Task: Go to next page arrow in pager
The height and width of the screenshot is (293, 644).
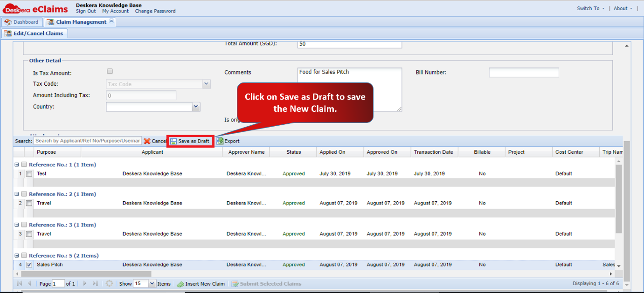Action: click(x=85, y=284)
